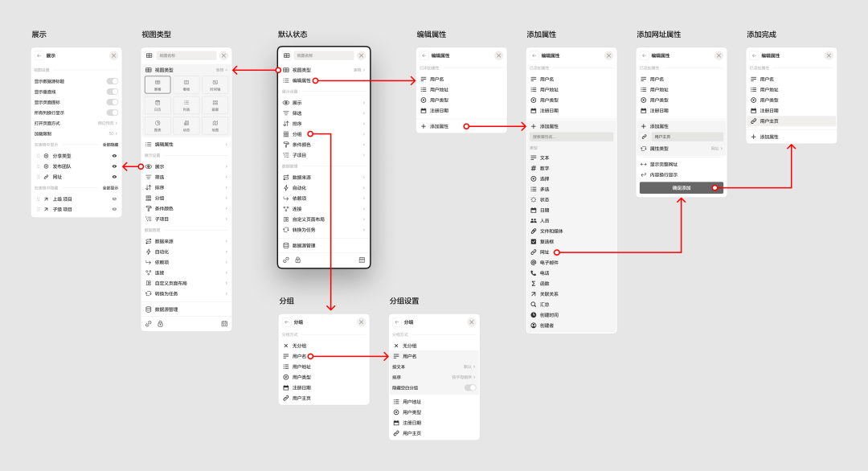Screen dimensions: 868x471
Task: Select 无分组 in the 分组 panel
Action: pyautogui.click(x=298, y=346)
